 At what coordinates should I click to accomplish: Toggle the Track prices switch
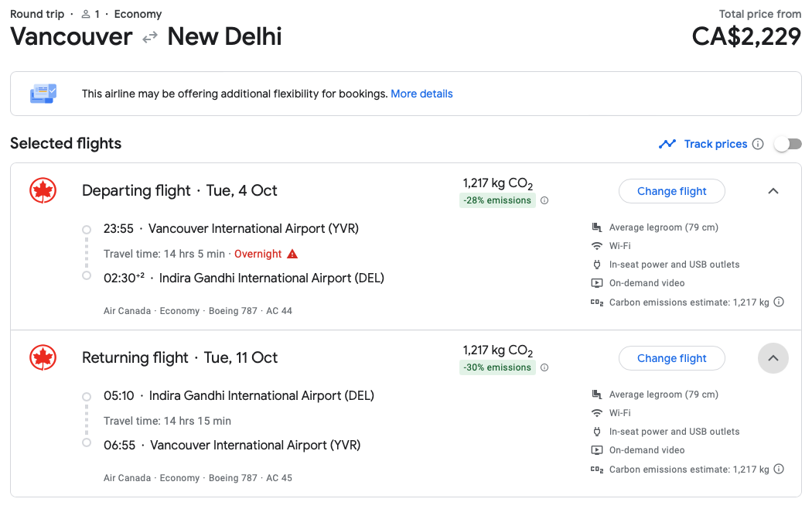[x=788, y=144]
